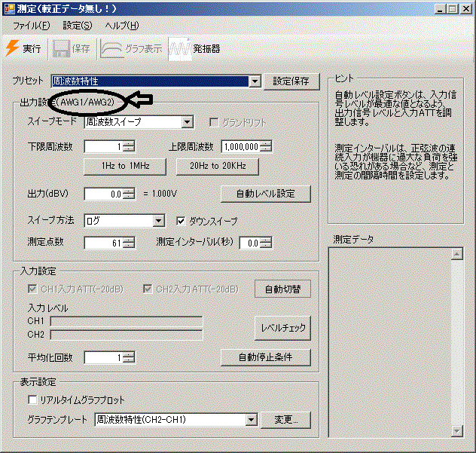Image resolution: width=476 pixels, height=453 pixels.
Task: Toggle the グランドリフト checkbox
Action: click(214, 123)
